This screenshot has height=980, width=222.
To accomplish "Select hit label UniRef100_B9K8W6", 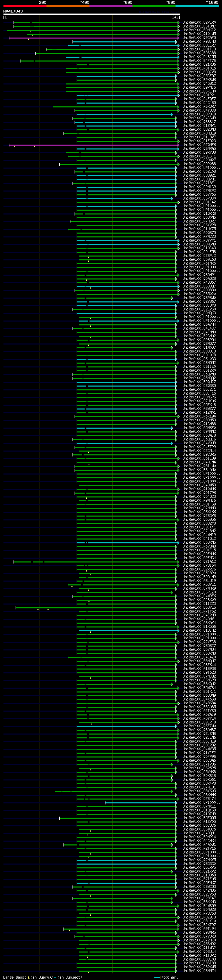I will pyautogui.click(x=199, y=80).
